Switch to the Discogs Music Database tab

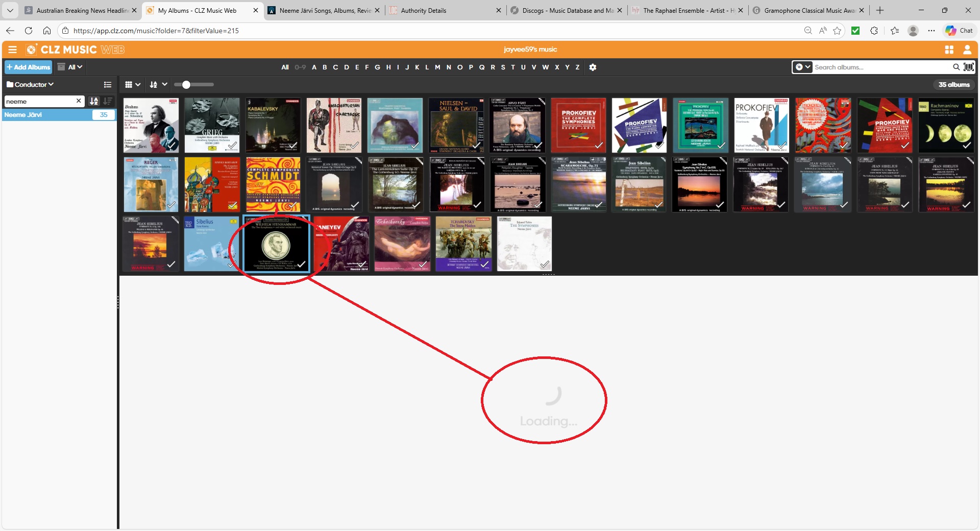(x=567, y=10)
